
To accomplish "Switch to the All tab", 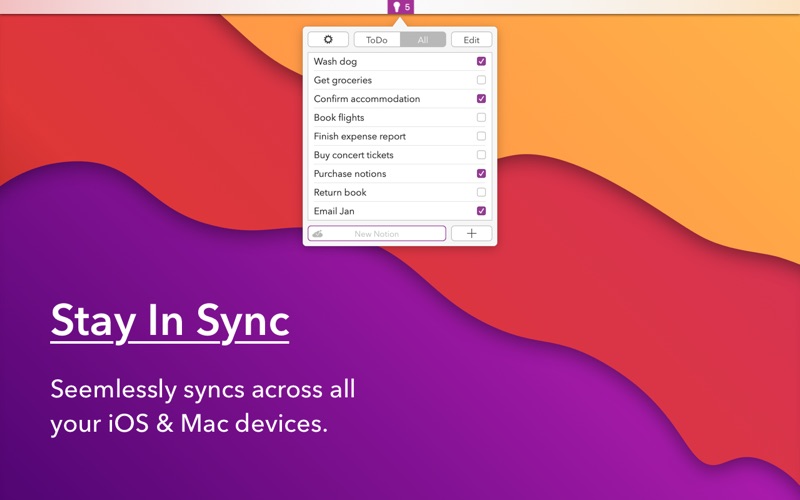I will 423,39.
